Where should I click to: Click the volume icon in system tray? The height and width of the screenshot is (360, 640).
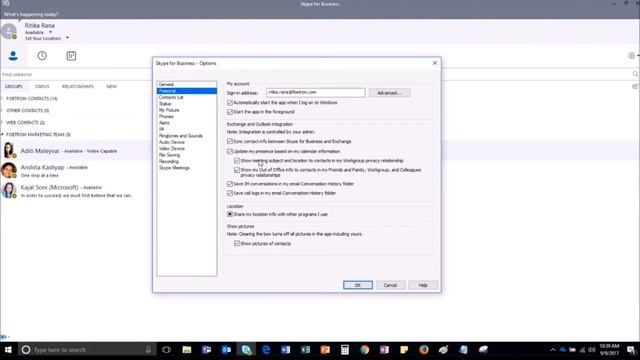pyautogui.click(x=591, y=350)
